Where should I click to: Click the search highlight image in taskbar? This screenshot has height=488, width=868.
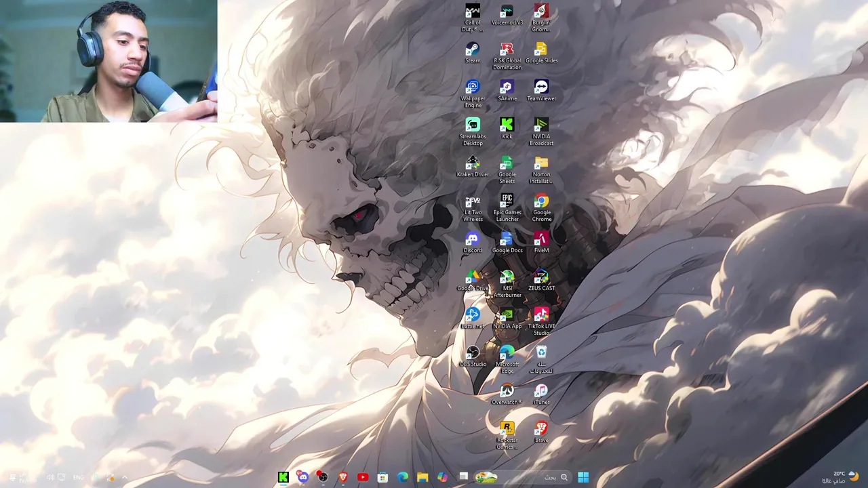(486, 477)
